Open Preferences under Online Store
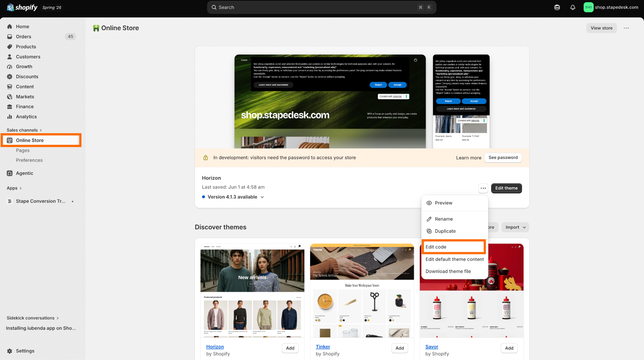This screenshot has height=360, width=644. click(29, 160)
